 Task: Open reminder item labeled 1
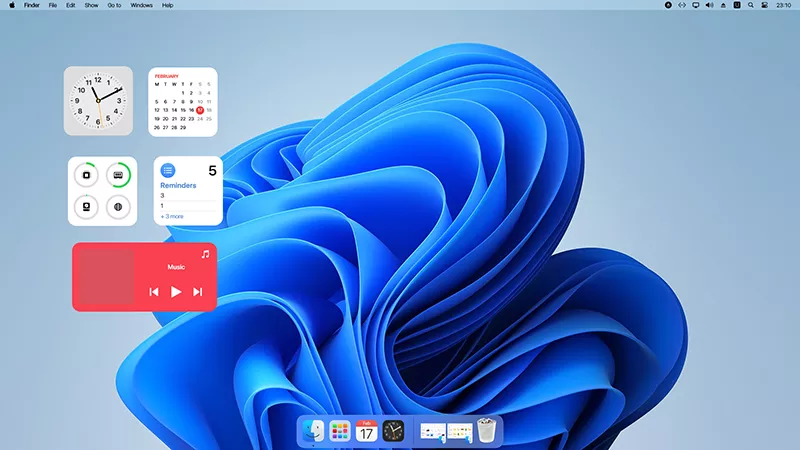click(162, 206)
